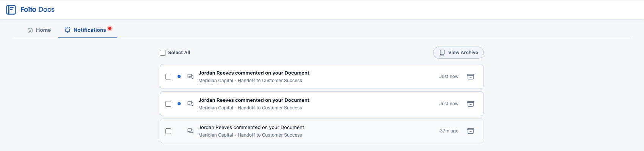Click the book icon in View Archive
The width and height of the screenshot is (644, 151).
tap(442, 53)
